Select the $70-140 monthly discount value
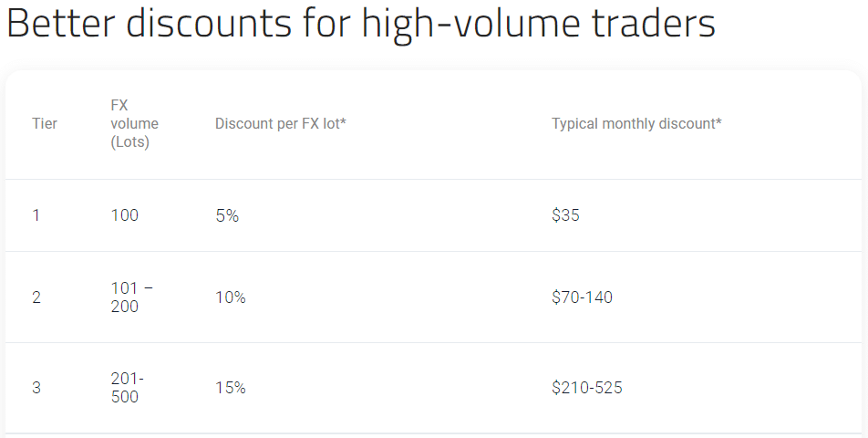The image size is (868, 438). click(583, 297)
